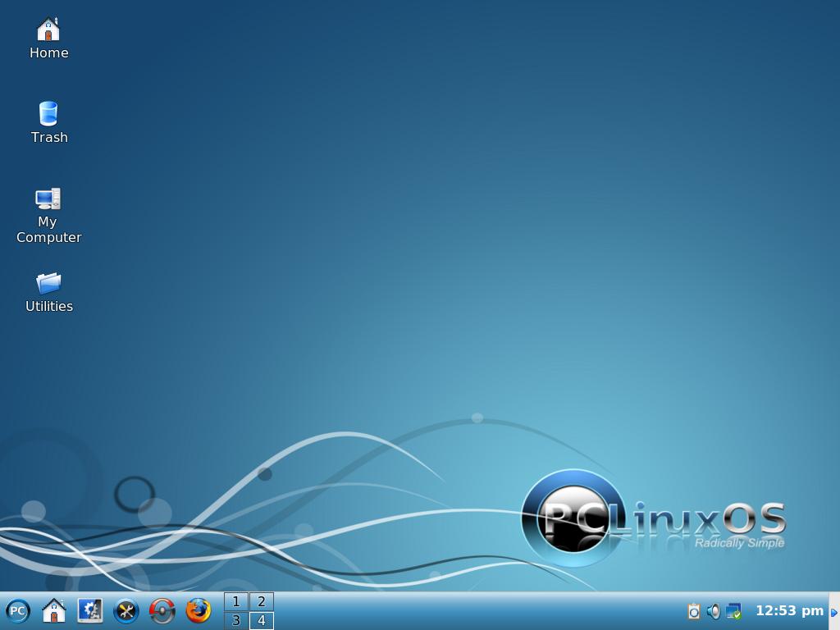Image resolution: width=840 pixels, height=630 pixels.
Task: Select the Trash desktop icon
Action: coord(48,123)
